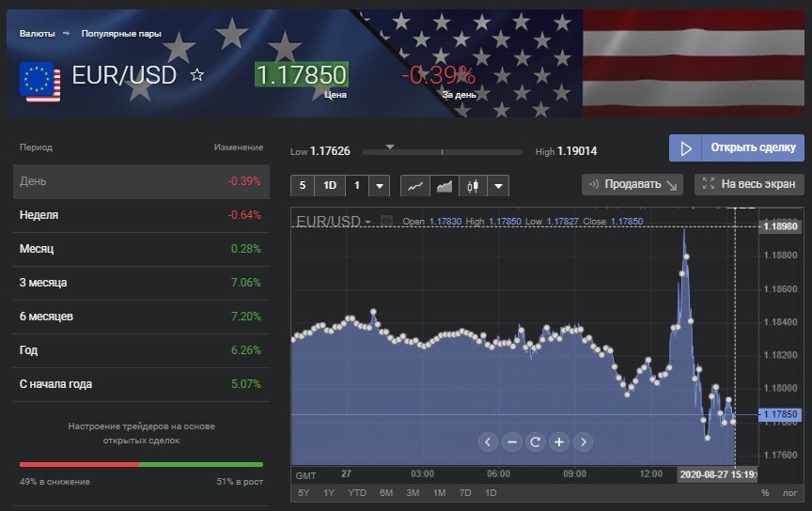This screenshot has width=812, height=511.
Task: Click the Открыть сделку button
Action: (737, 147)
